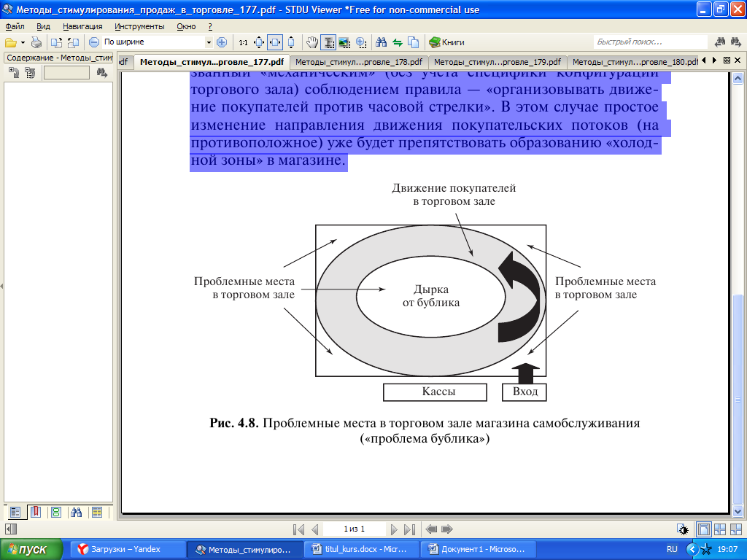Expand all contents tree items icon

[x=14, y=72]
